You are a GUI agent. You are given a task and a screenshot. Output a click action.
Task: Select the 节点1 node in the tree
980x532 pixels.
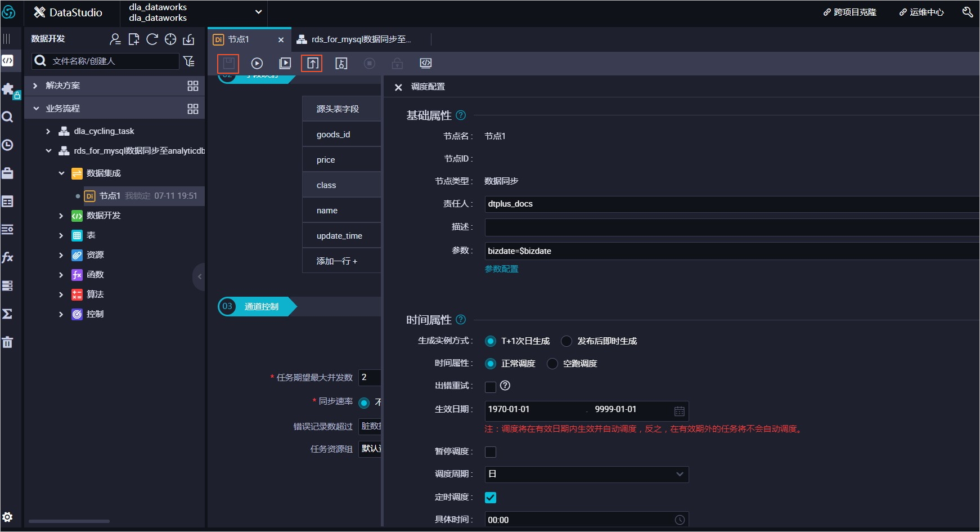click(143, 196)
